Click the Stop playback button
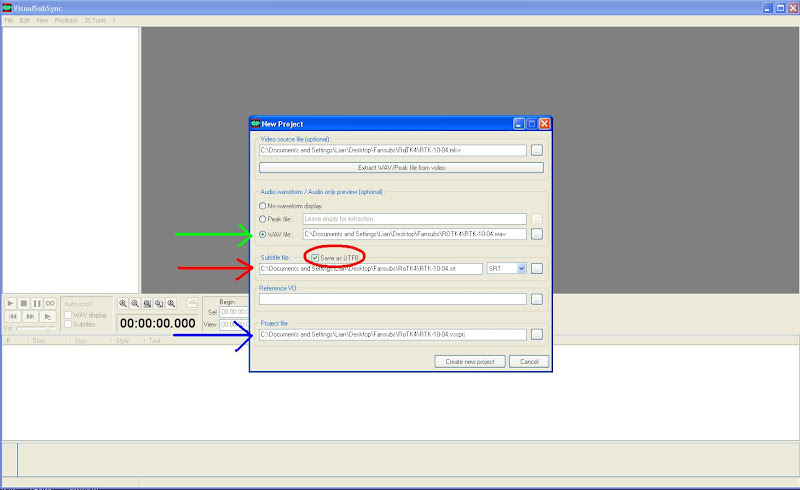 (x=23, y=303)
